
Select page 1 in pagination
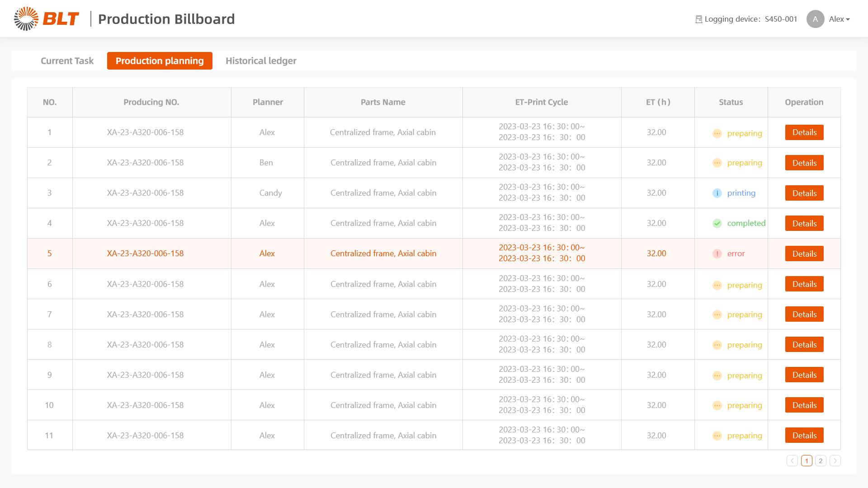pyautogui.click(x=807, y=460)
